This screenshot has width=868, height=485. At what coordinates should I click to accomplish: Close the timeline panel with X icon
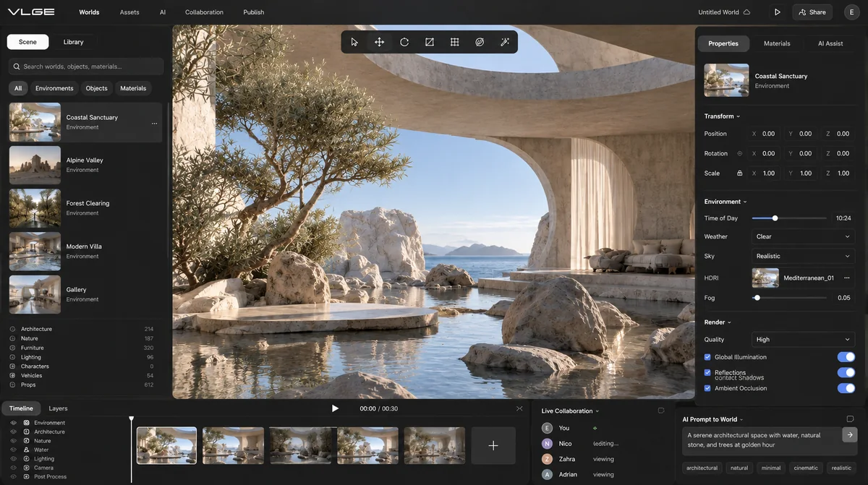(519, 408)
